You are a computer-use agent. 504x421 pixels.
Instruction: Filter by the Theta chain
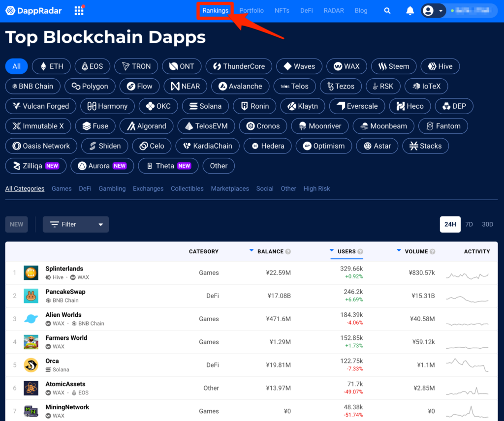click(x=168, y=166)
